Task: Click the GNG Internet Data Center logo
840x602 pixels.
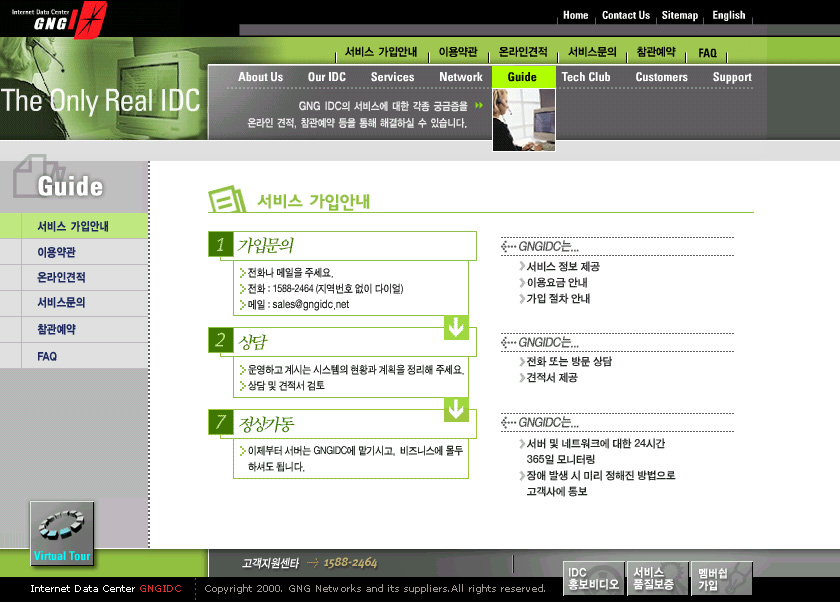Action: tap(59, 19)
